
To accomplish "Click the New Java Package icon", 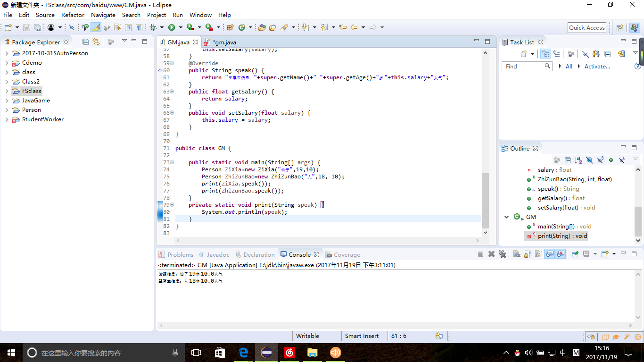I will [x=231, y=28].
